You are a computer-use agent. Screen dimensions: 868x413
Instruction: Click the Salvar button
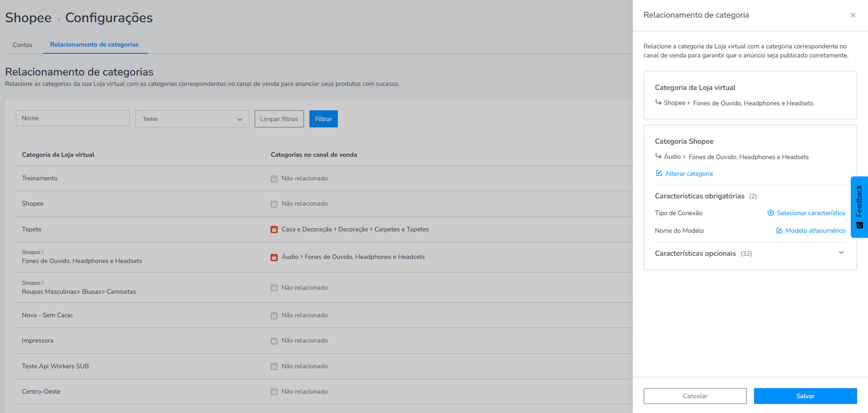tap(806, 396)
